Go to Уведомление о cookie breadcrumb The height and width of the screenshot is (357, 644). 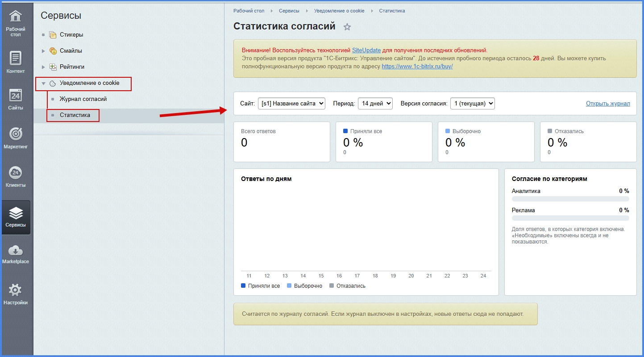339,11
